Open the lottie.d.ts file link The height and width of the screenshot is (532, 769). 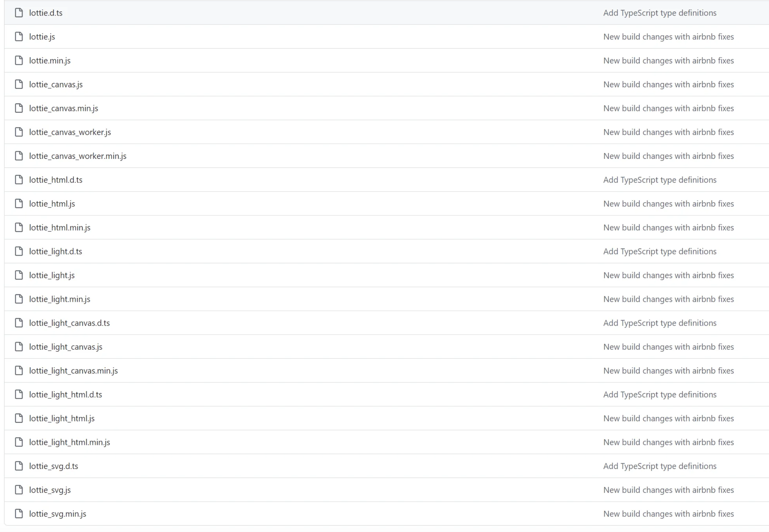pyautogui.click(x=46, y=13)
